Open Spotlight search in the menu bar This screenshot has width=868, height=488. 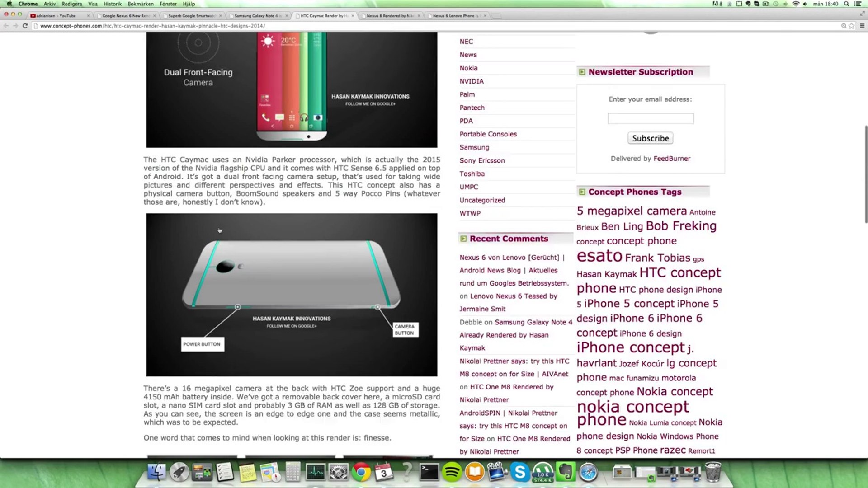point(846,4)
